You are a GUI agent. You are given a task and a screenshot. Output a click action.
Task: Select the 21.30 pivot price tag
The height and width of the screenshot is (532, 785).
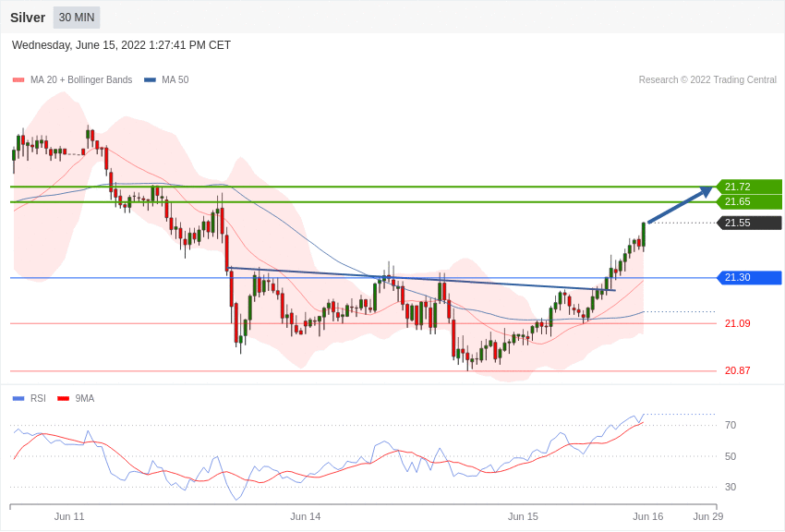[749, 277]
